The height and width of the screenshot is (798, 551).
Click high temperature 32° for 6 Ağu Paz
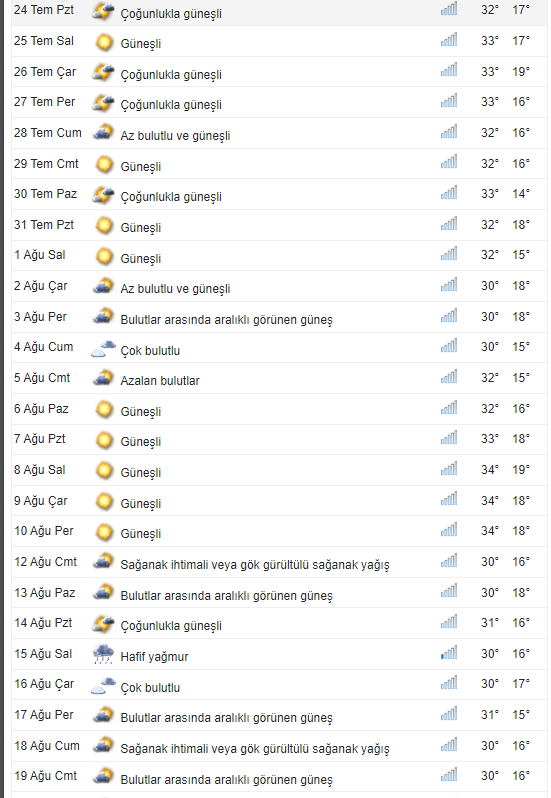coord(490,409)
